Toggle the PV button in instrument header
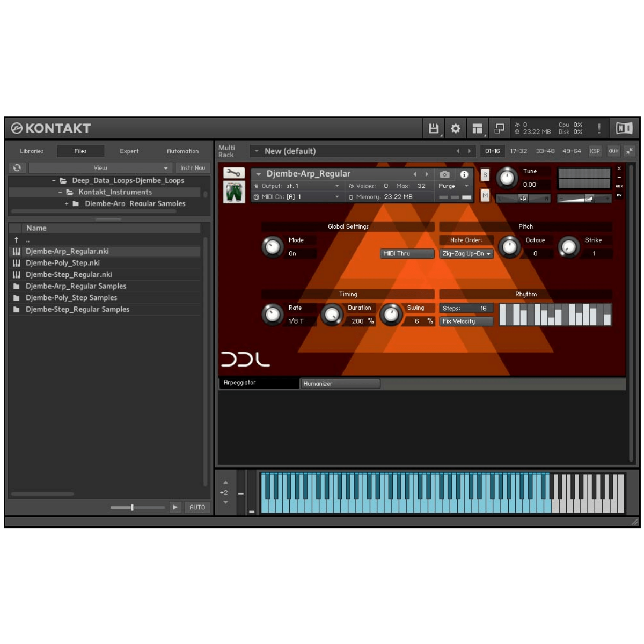Image resolution: width=644 pixels, height=644 pixels. [x=619, y=195]
